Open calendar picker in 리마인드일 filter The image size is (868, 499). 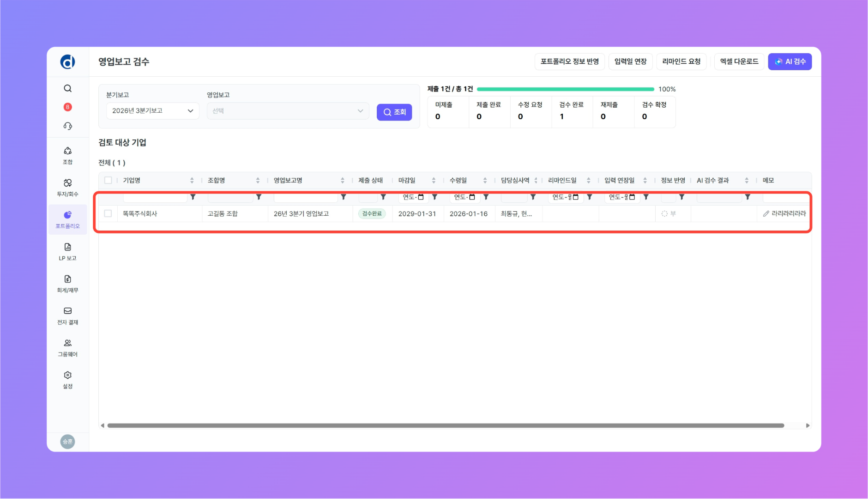(x=576, y=197)
